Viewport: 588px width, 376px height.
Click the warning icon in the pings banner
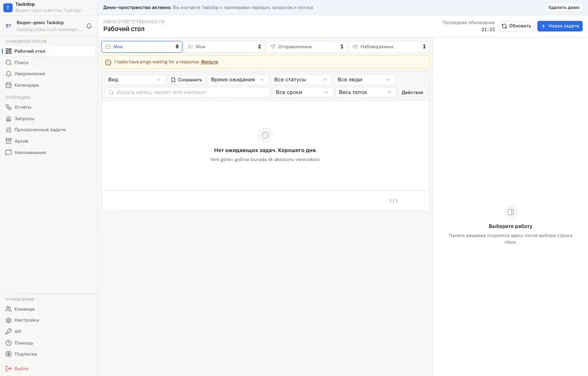pos(108,62)
